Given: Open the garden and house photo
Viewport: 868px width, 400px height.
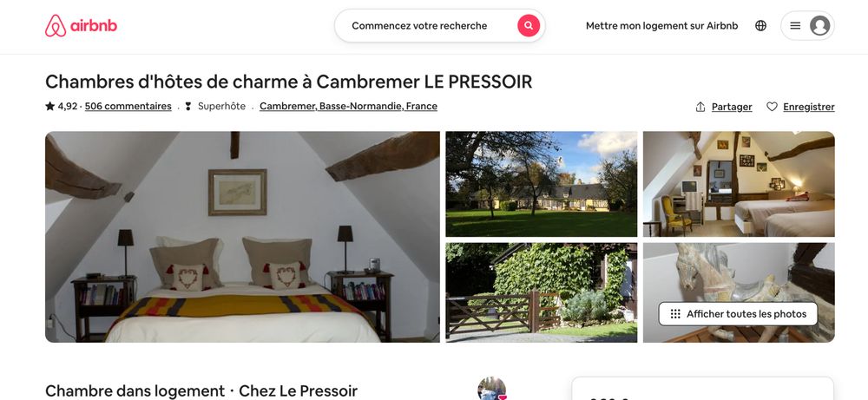Looking at the screenshot, I should point(542,184).
